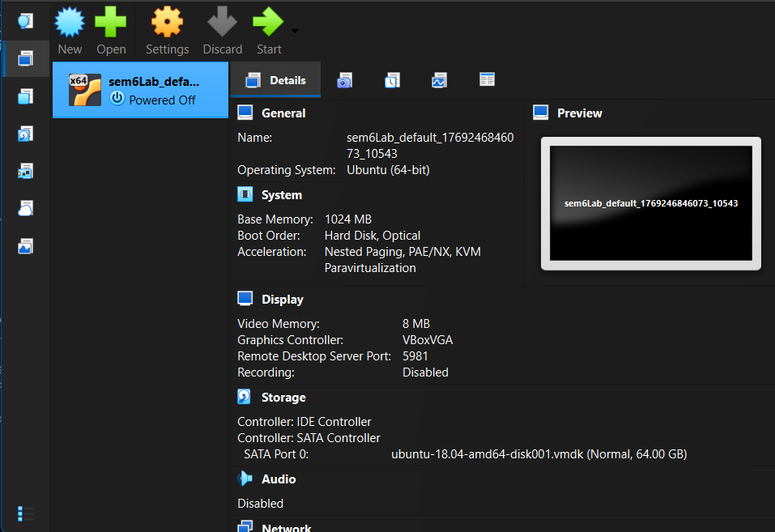Expand the Start button dropdown arrow

point(295,32)
